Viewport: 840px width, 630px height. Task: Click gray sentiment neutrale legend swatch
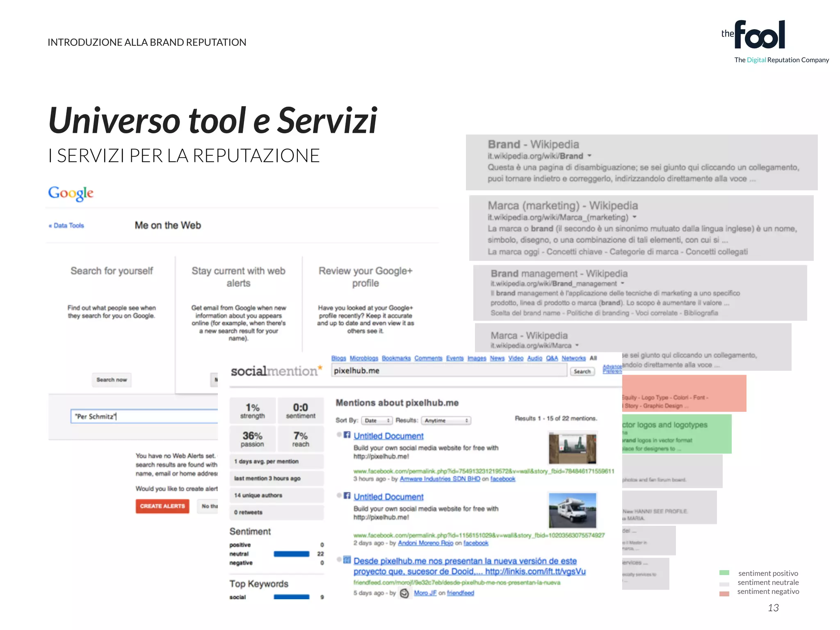[x=724, y=584]
